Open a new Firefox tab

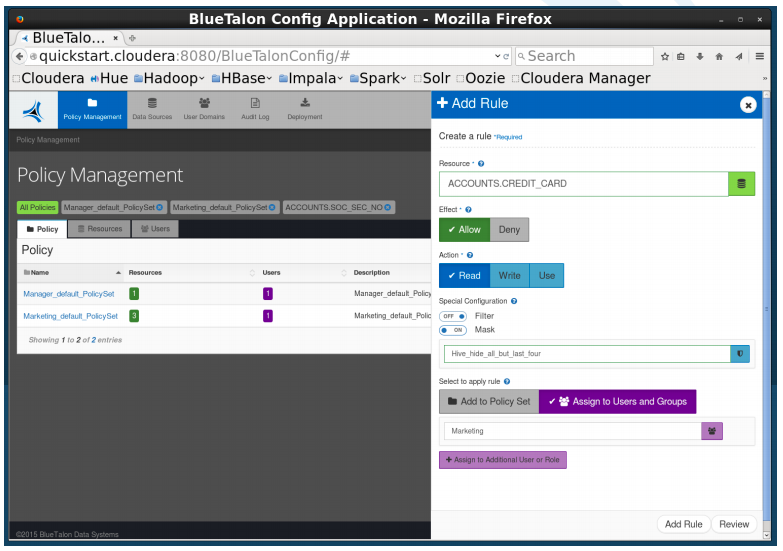(x=132, y=38)
